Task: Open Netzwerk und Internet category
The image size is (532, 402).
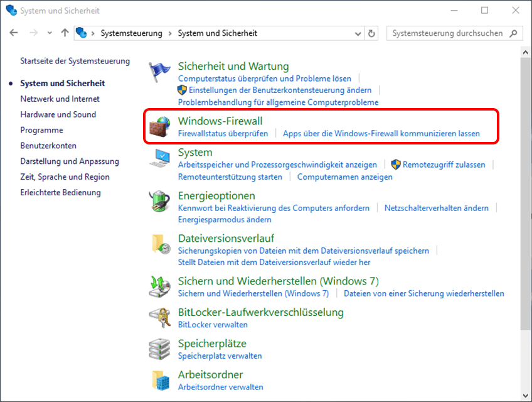Action: coord(60,99)
